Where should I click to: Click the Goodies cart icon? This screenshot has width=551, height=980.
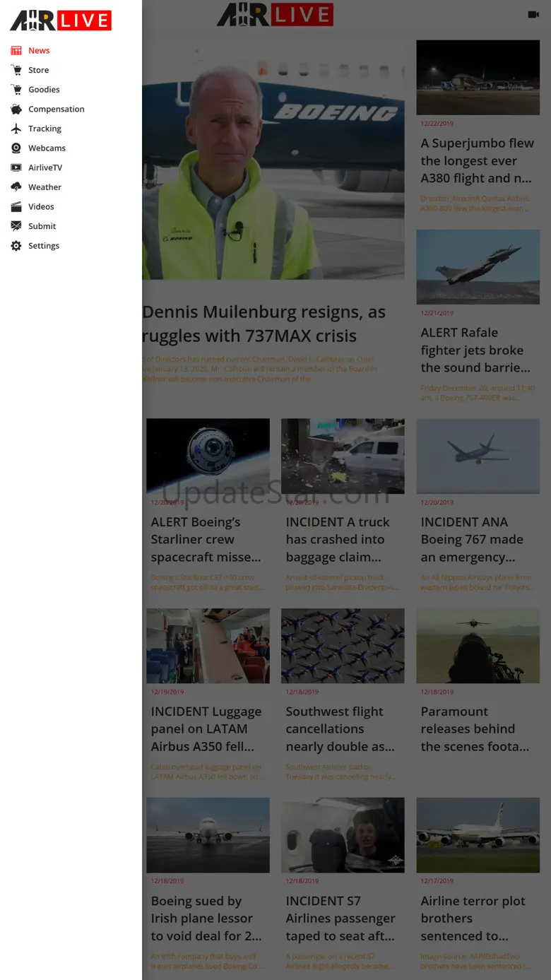[x=16, y=90]
